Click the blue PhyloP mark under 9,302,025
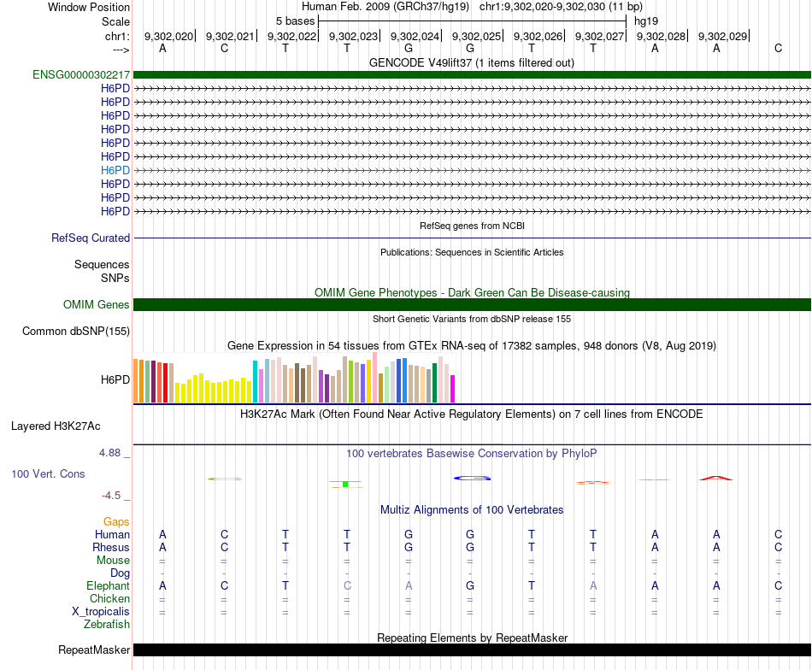This screenshot has width=812, height=670. coord(472,478)
